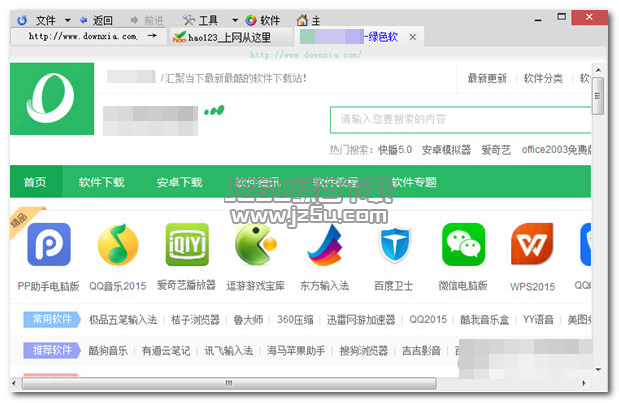Go to the 首页 navigation tab
619x403 pixels.
[x=36, y=182]
